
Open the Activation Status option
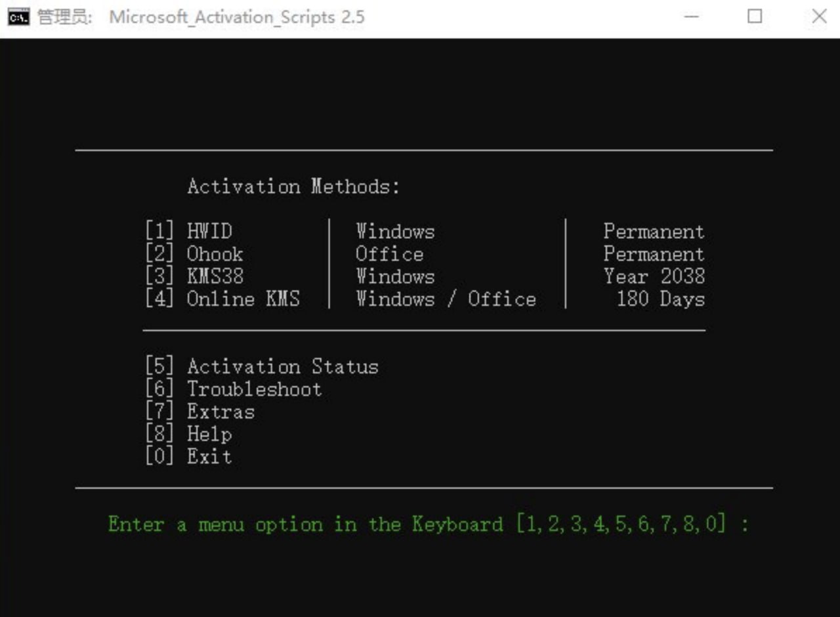coord(282,366)
